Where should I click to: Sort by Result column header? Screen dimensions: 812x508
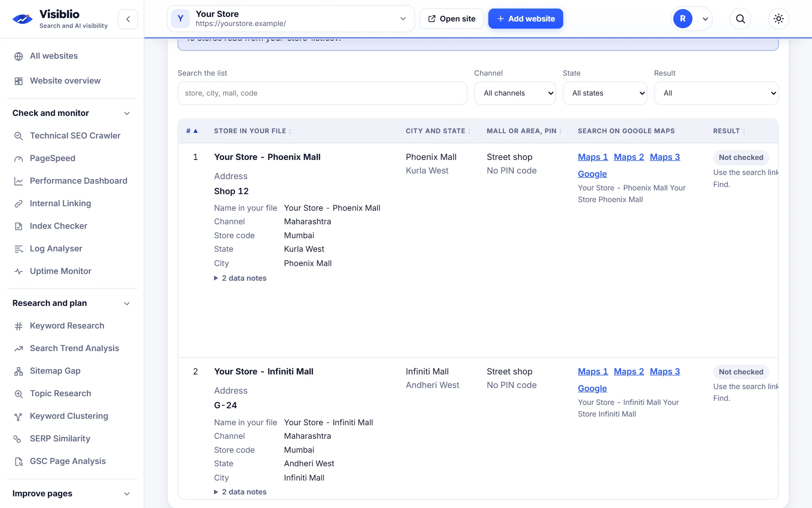[729, 131]
